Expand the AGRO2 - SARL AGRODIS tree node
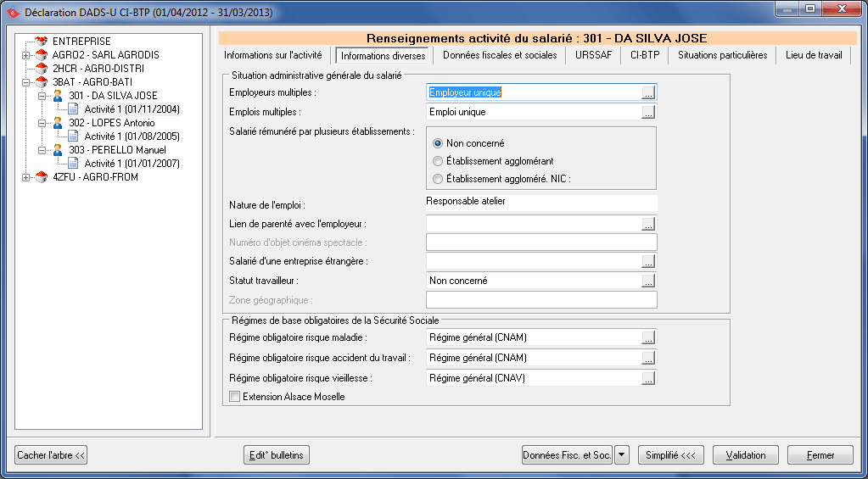This screenshot has height=479, width=868. pyautogui.click(x=26, y=55)
